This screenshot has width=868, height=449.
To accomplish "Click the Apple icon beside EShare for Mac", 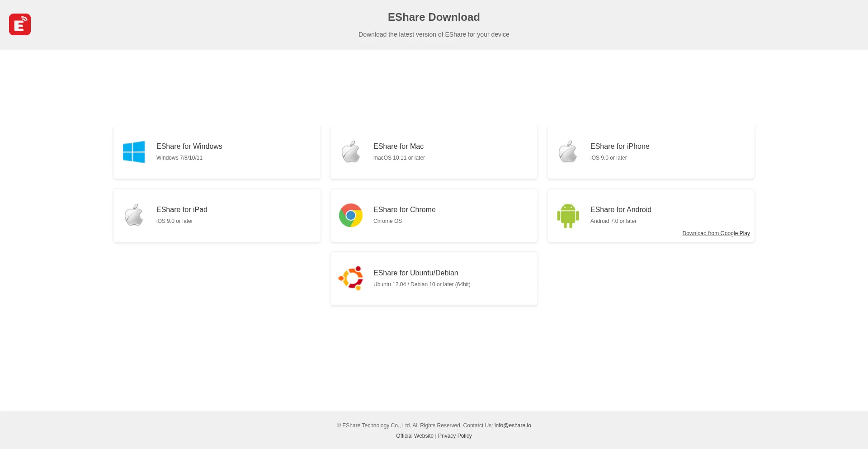I will pos(351,152).
